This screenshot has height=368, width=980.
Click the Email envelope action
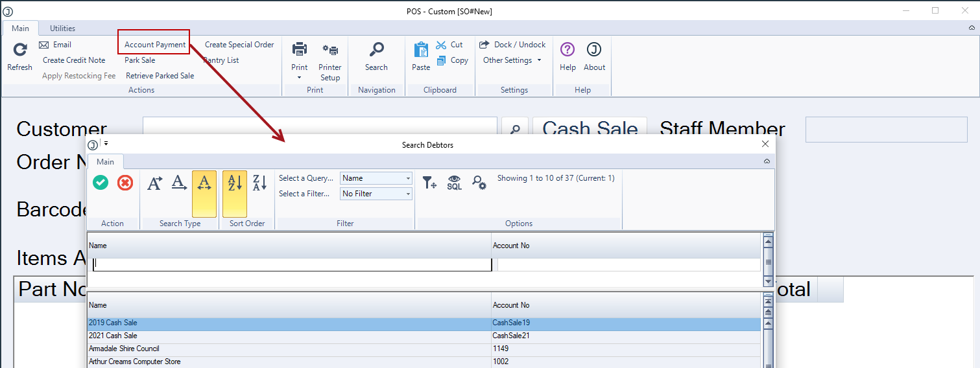coord(55,45)
